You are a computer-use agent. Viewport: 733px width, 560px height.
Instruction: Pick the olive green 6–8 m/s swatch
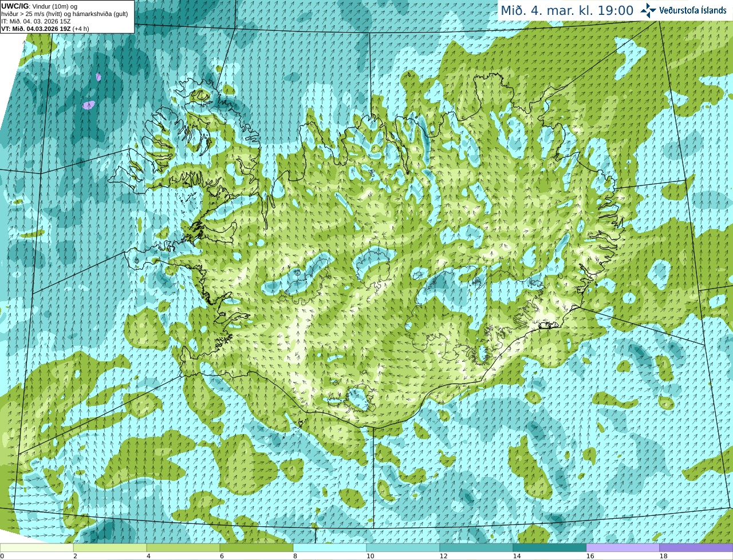pos(257,548)
